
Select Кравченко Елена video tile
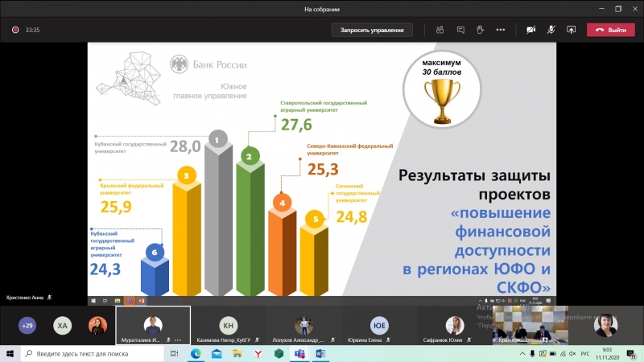pyautogui.click(x=530, y=325)
